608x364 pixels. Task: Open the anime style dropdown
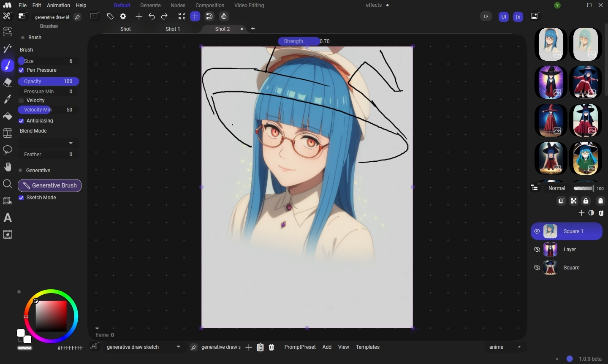pos(505,347)
